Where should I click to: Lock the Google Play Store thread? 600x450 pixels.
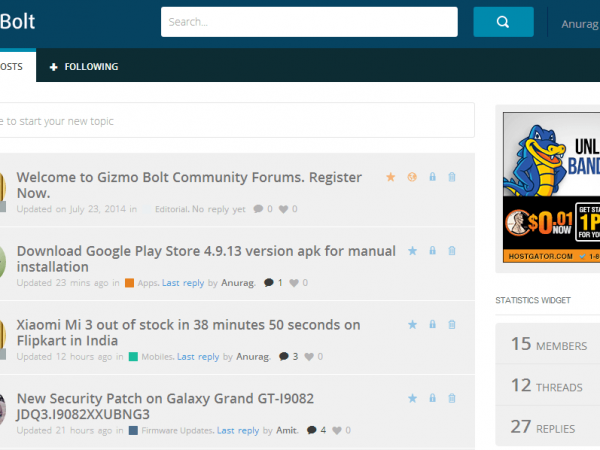coord(432,251)
